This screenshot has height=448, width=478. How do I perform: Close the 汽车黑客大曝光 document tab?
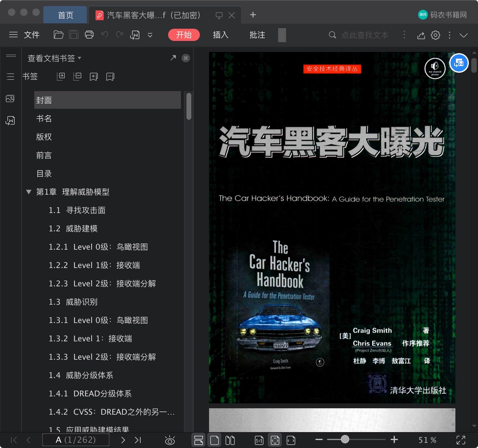[x=232, y=15]
